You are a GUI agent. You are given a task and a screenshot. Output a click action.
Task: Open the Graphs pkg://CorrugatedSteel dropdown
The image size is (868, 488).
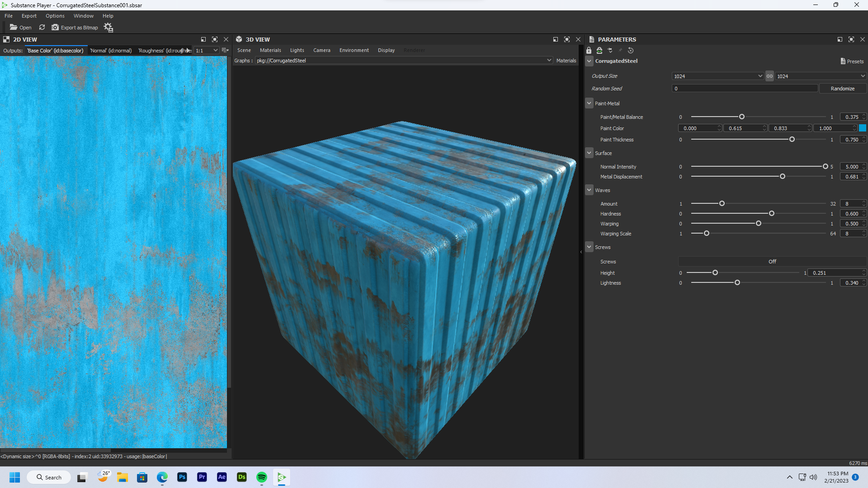(x=404, y=61)
